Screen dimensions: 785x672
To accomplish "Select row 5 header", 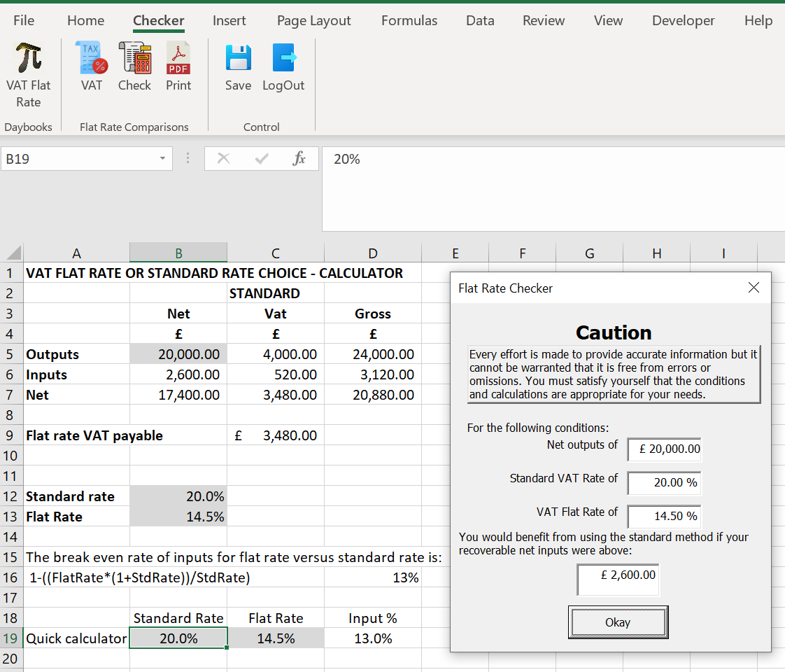I will coord(10,354).
